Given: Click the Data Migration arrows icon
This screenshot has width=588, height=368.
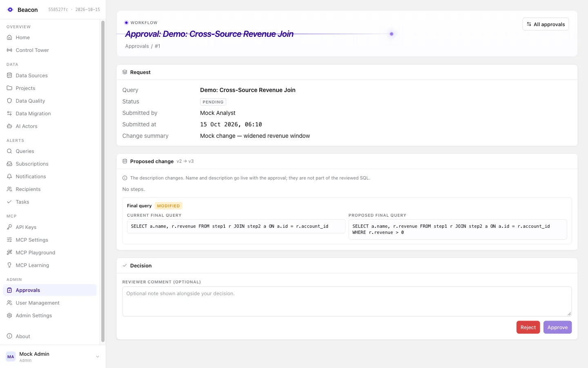Looking at the screenshot, I should pyautogui.click(x=9, y=113).
